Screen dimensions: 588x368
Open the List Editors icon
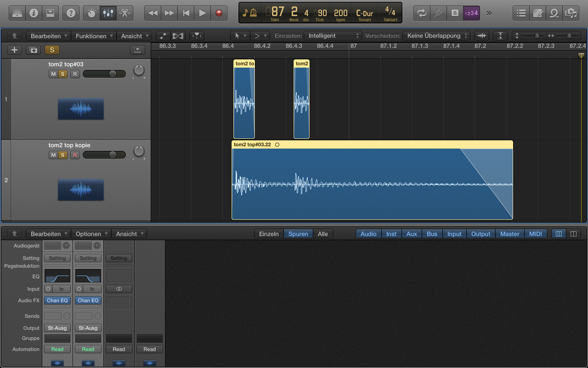pos(521,13)
